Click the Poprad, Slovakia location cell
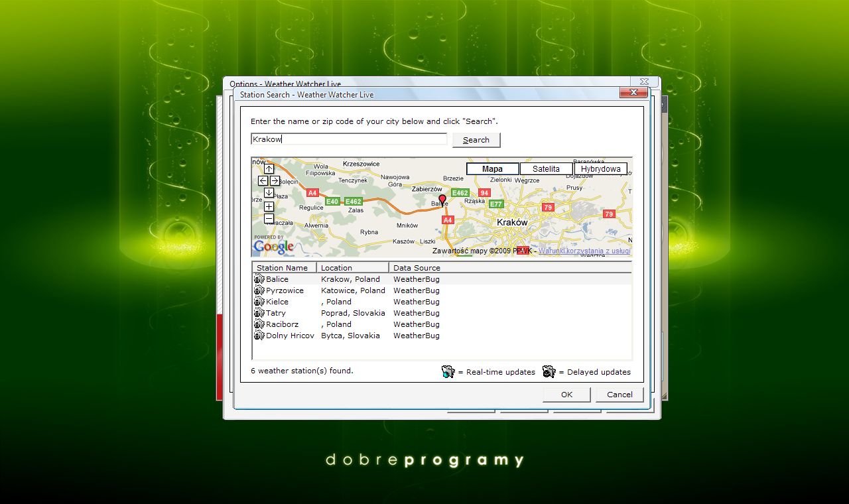Screen dimensions: 849x504 coord(353,313)
